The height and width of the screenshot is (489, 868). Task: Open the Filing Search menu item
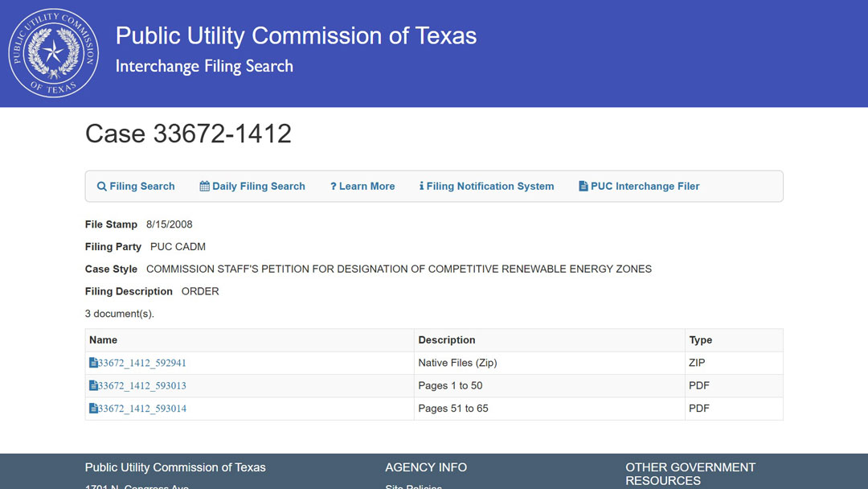[142, 187]
